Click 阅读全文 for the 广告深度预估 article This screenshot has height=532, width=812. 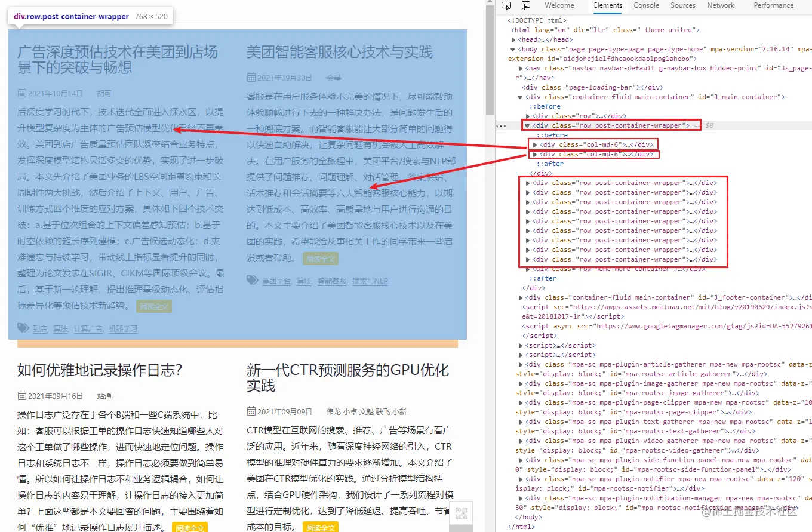pyautogui.click(x=154, y=306)
